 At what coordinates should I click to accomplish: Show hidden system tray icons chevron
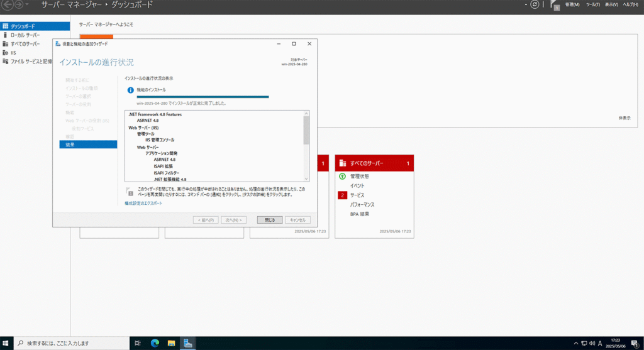pos(576,343)
